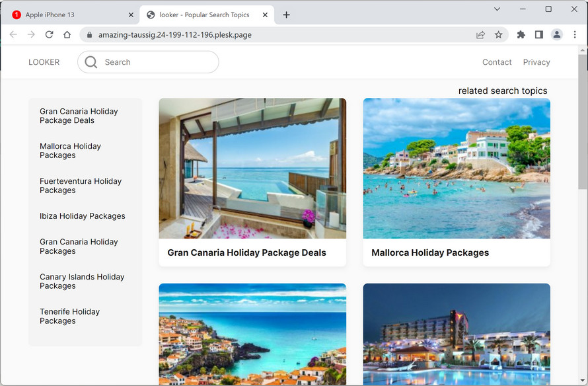Click the Gran Canaria Holiday Package Deals card title
This screenshot has width=588, height=386.
point(246,253)
